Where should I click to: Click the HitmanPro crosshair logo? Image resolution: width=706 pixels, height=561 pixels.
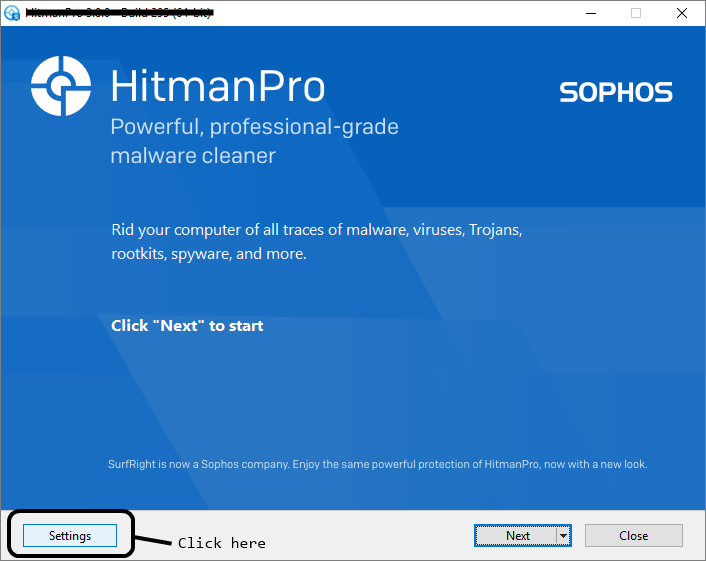tap(61, 86)
